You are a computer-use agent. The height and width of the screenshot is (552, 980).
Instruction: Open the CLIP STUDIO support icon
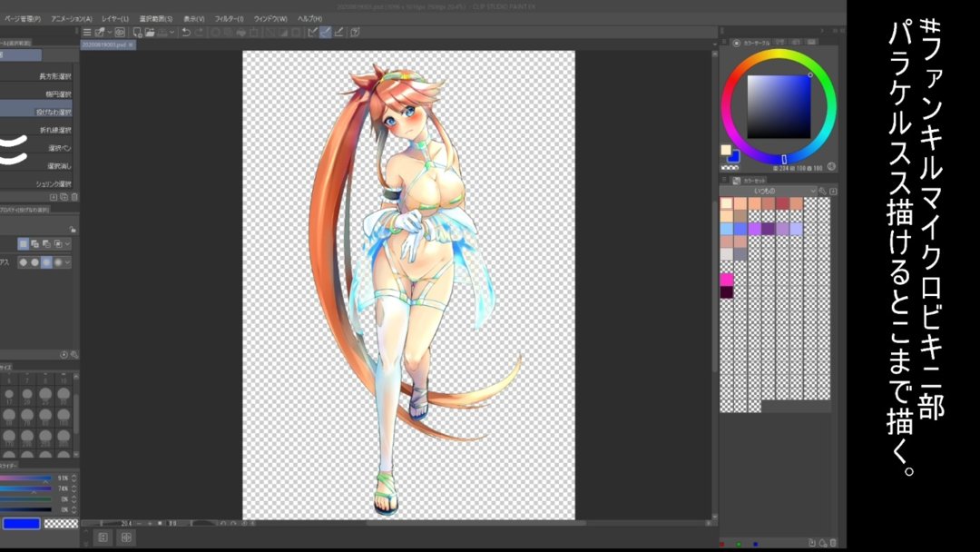click(x=355, y=32)
